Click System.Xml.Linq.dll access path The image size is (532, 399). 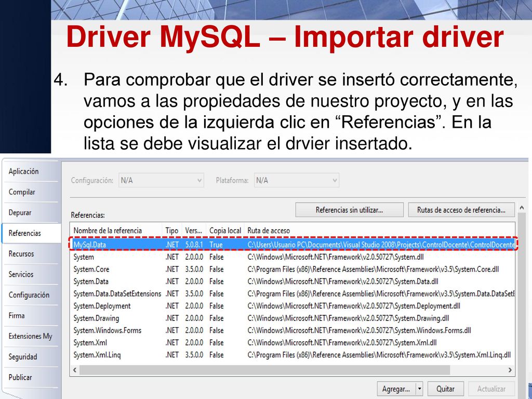pos(379,354)
